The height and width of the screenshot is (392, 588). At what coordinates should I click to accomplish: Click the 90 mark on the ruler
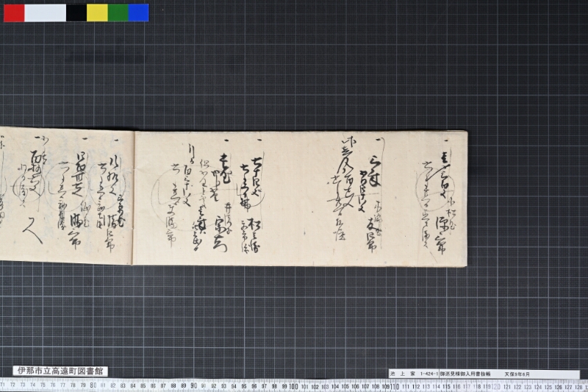[193, 385]
